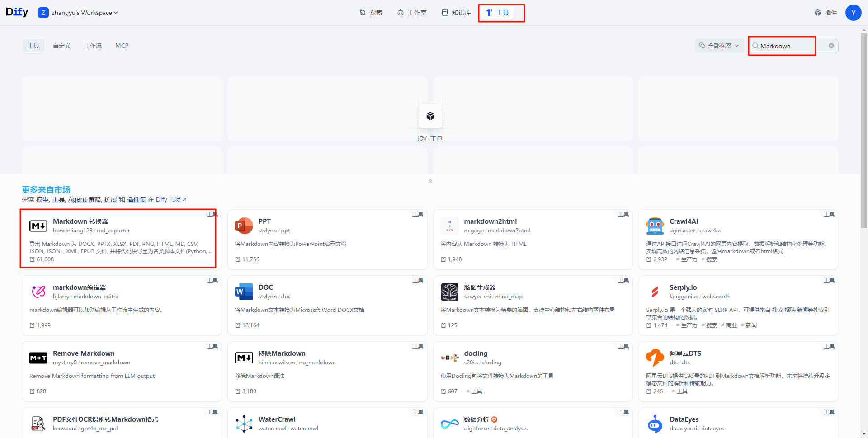
Task: Open the 移除Markdown plugin title
Action: pos(282,353)
